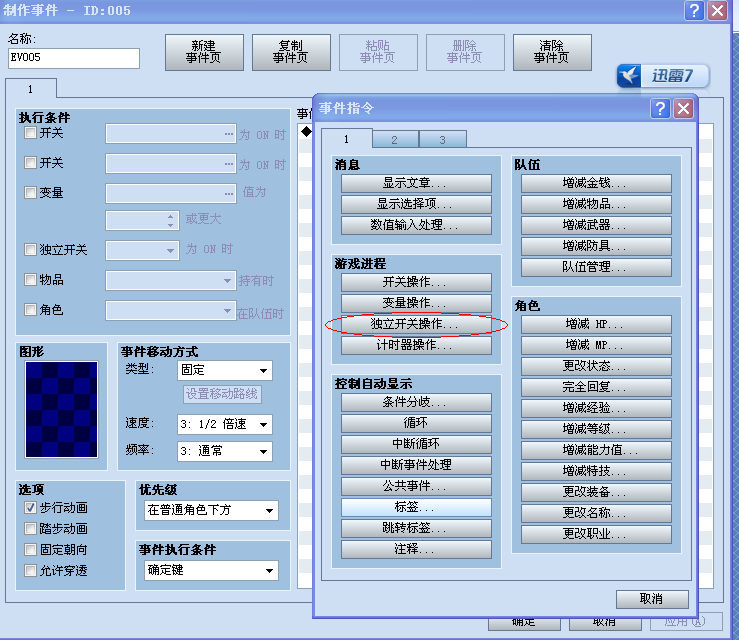Click the 增减武器 command

pos(596,225)
